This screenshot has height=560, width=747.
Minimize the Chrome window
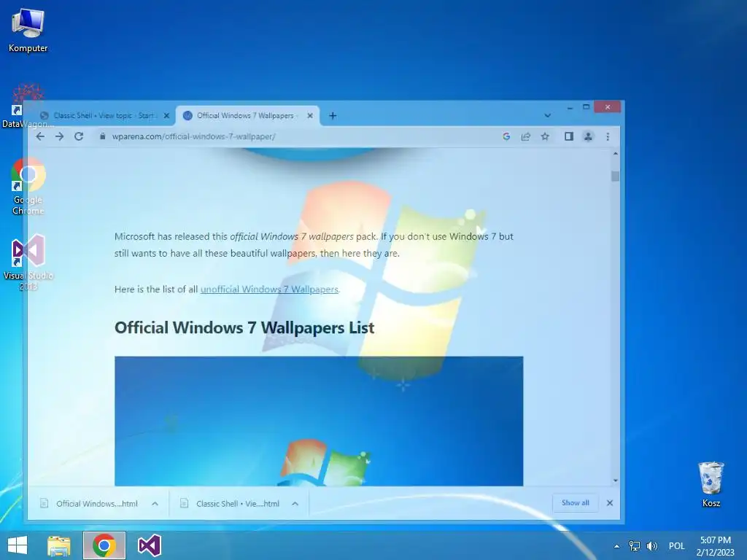570,107
